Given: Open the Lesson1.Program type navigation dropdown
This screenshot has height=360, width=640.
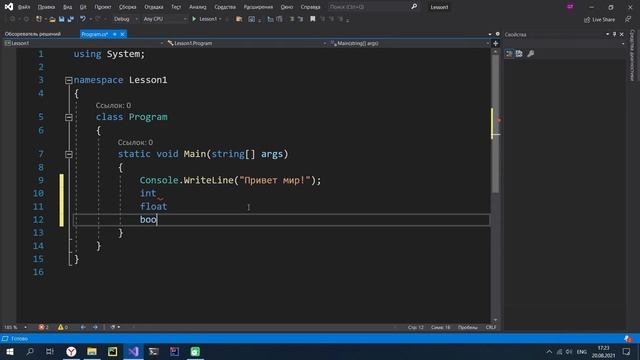Looking at the screenshot, I should click(247, 43).
